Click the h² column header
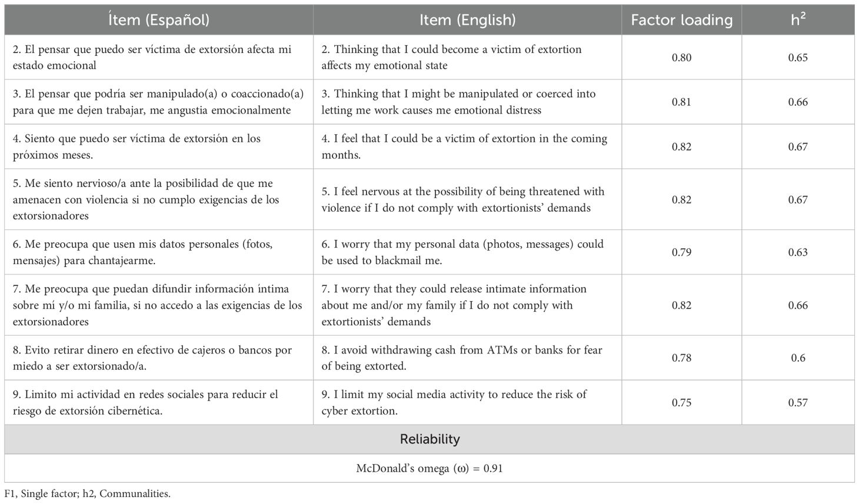The width and height of the screenshot is (859, 504). tap(798, 20)
